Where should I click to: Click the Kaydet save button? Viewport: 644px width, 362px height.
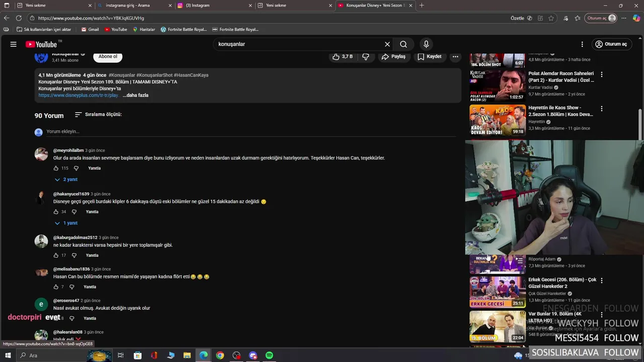pyautogui.click(x=429, y=57)
